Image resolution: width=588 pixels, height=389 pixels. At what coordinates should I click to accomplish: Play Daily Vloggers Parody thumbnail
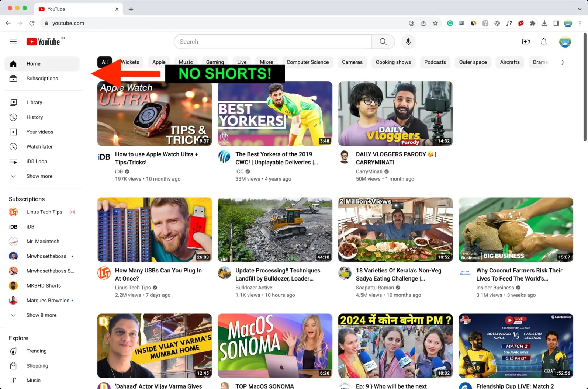[395, 114]
